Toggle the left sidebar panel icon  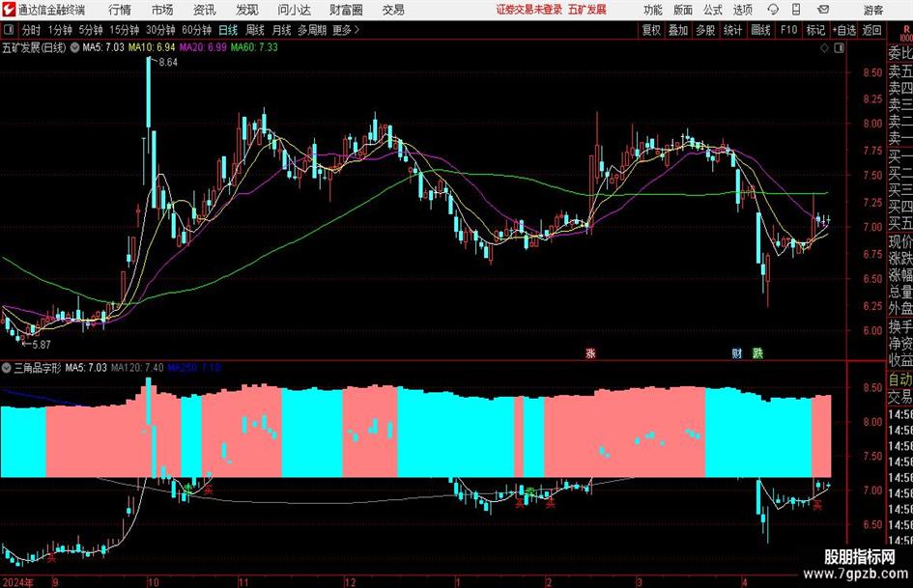coord(8,30)
